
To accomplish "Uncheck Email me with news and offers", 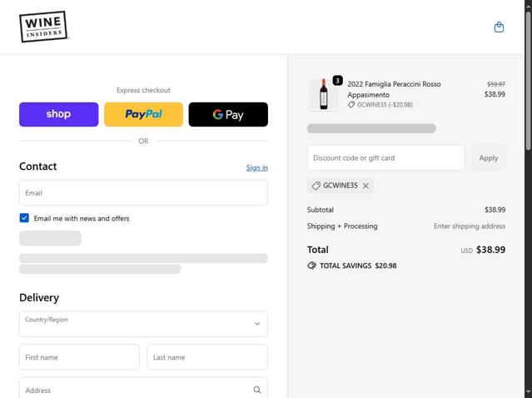I will (24, 218).
